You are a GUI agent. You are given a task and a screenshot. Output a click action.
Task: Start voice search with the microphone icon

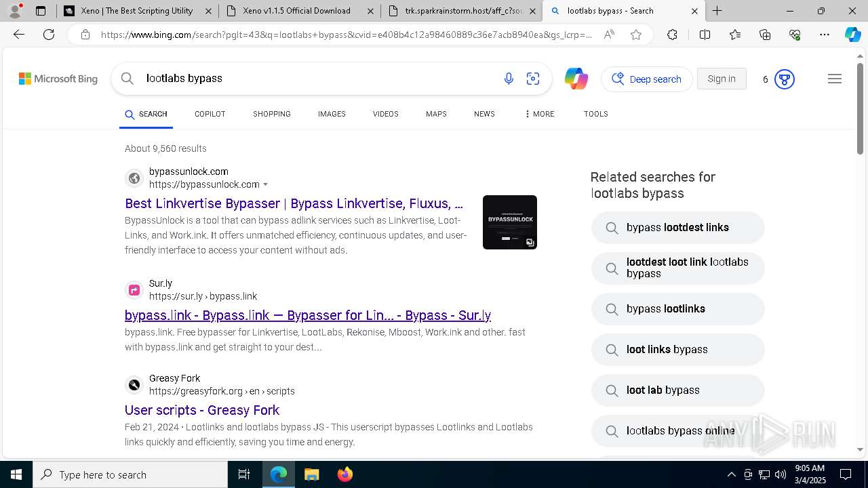coord(509,79)
